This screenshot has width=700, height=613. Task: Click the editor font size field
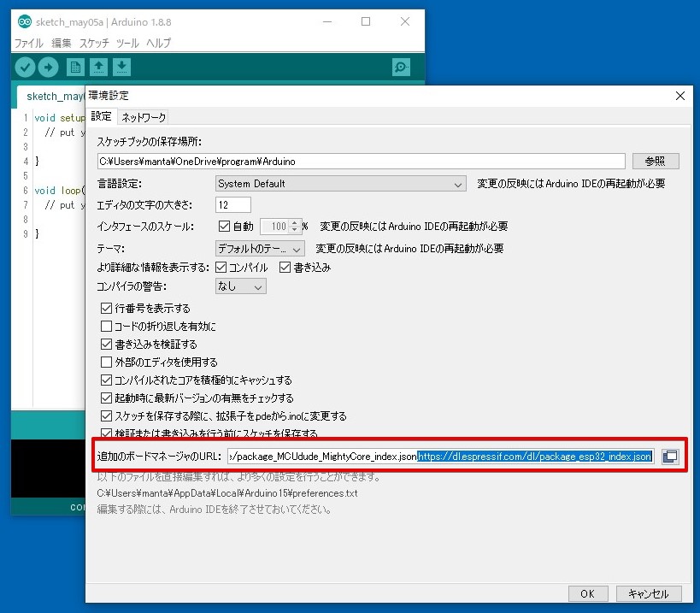[x=233, y=205]
